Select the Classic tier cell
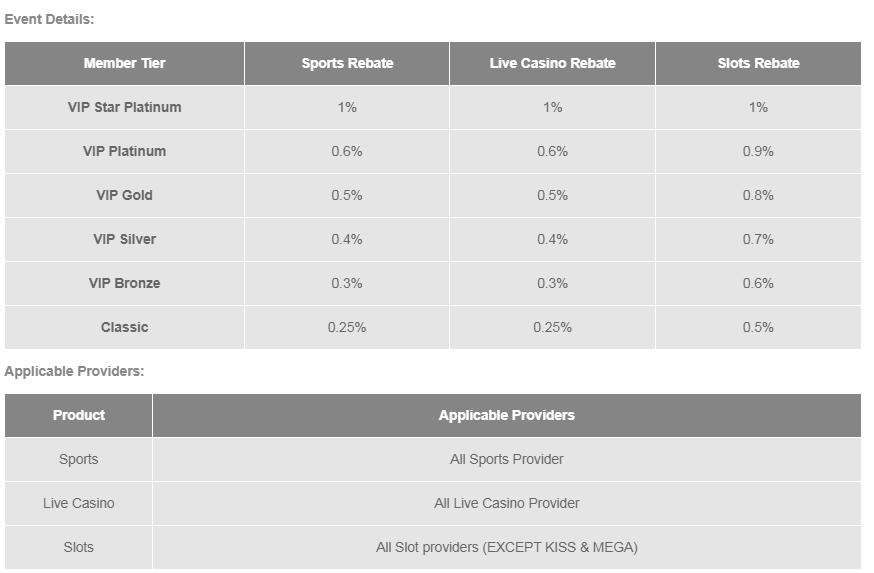Image resolution: width=874 pixels, height=573 pixels. coord(125,327)
